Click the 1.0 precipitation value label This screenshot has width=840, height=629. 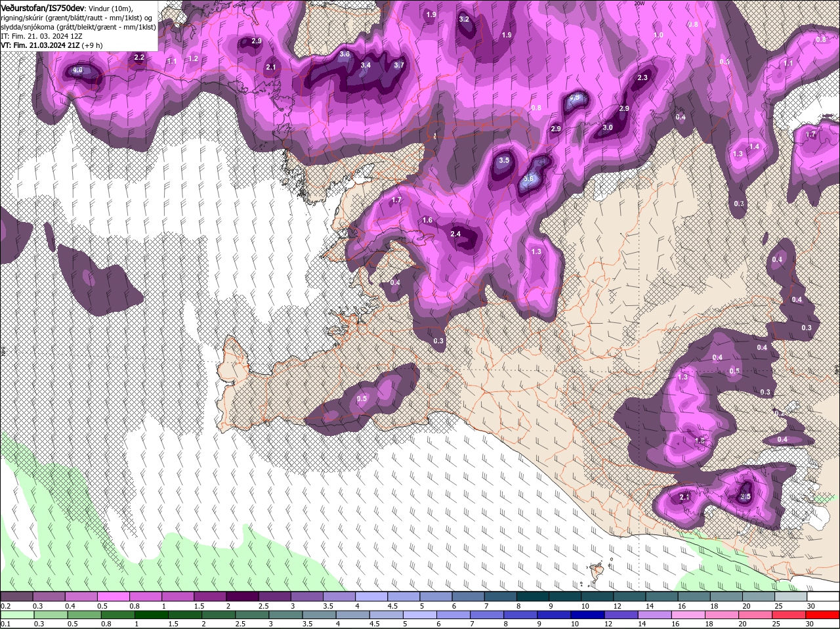pyautogui.click(x=658, y=35)
